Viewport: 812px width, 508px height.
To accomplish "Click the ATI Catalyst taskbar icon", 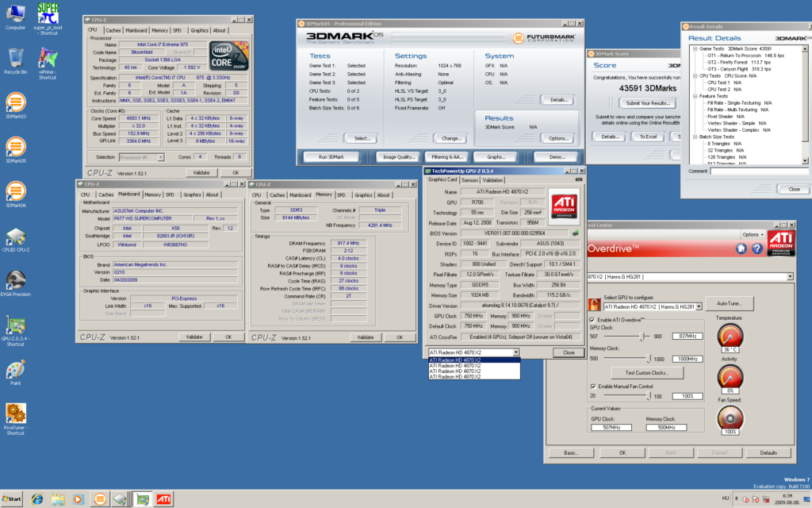I will coord(163,499).
